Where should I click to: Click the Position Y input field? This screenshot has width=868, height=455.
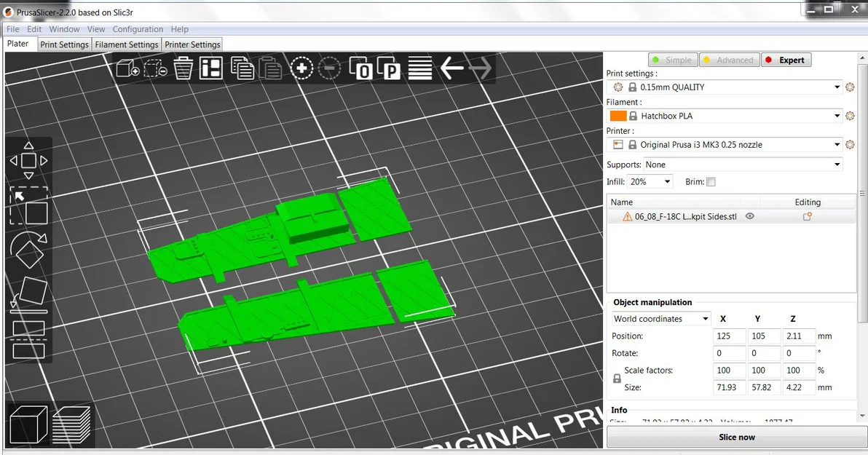click(x=764, y=336)
